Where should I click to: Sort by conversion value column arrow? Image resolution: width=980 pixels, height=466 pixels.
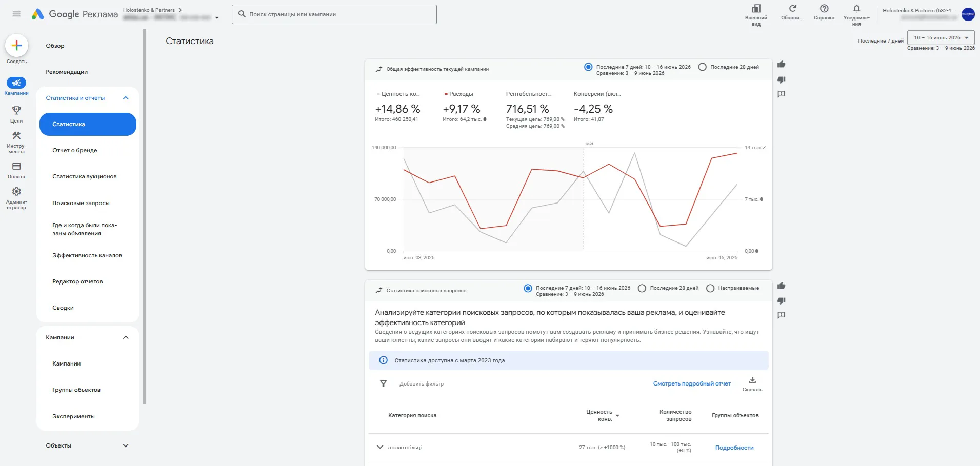coord(617,416)
